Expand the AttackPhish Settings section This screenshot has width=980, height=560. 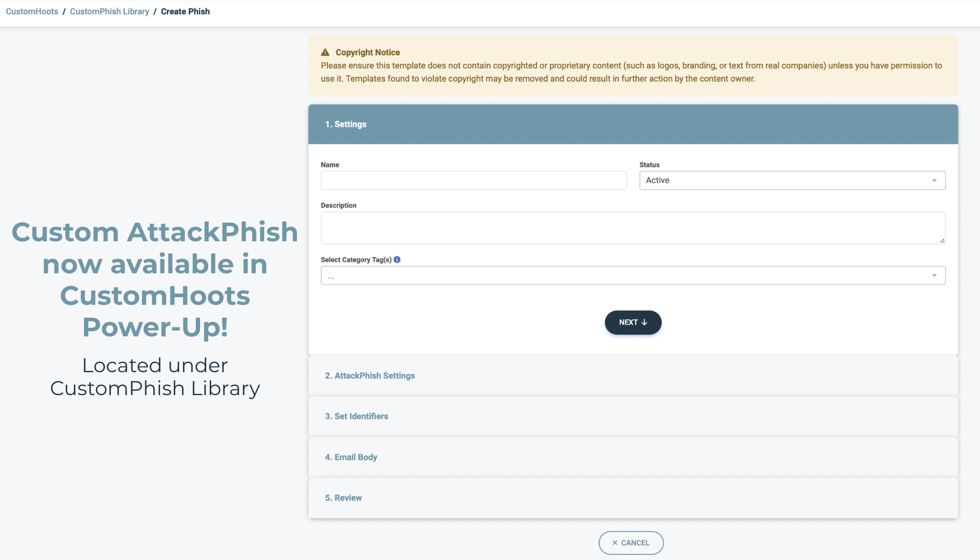point(370,376)
